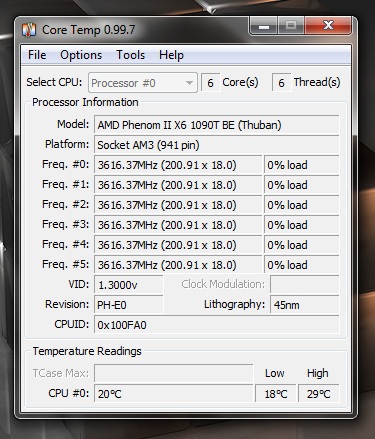The image size is (375, 439).
Task: Open the Help menu
Action: (x=171, y=55)
